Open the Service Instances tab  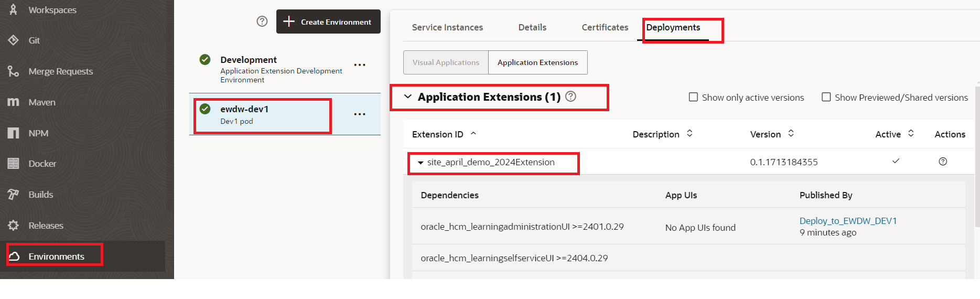[x=447, y=27]
